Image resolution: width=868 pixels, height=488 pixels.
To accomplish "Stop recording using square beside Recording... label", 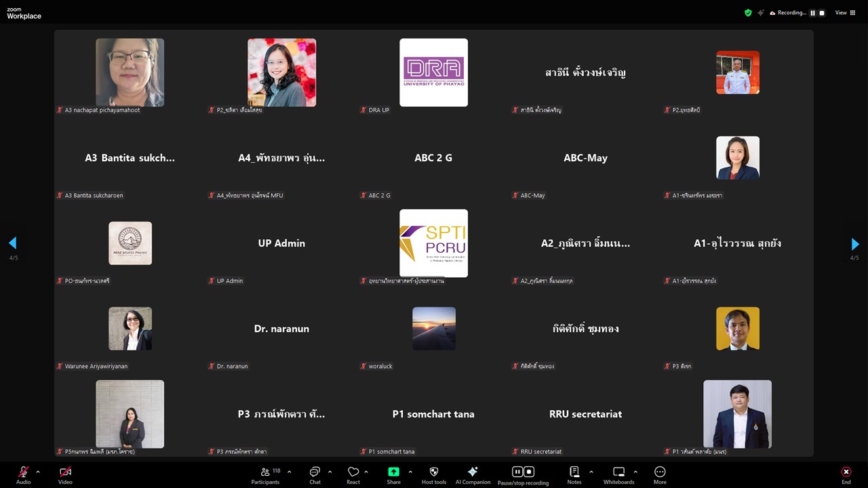I will point(822,13).
